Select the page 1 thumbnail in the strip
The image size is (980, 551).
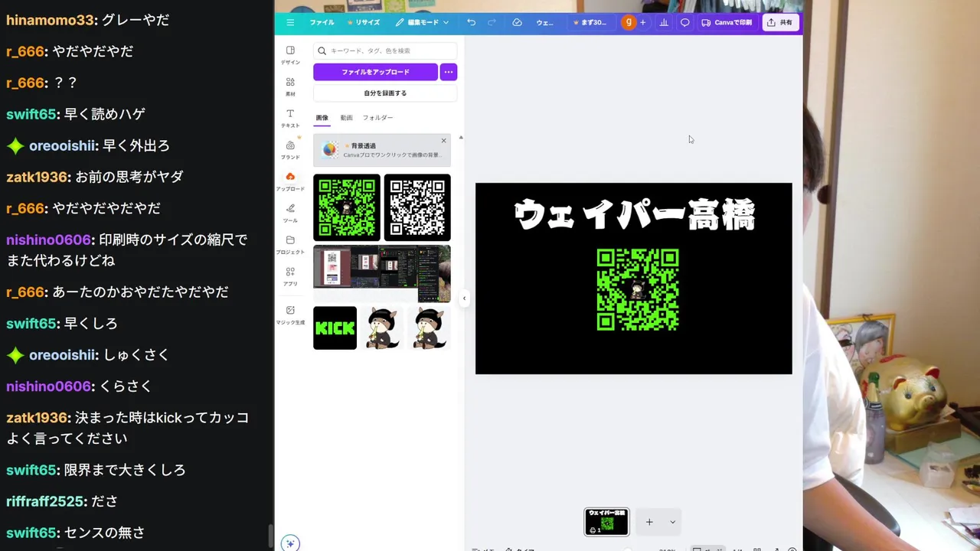coord(606,522)
